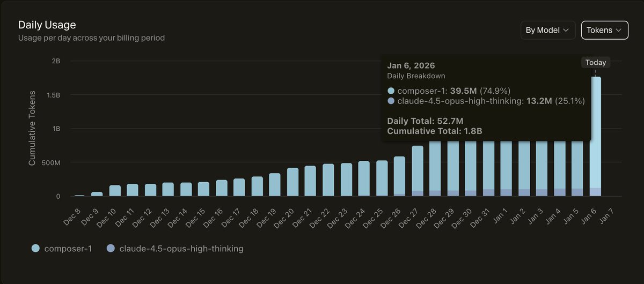The width and height of the screenshot is (644, 284).
Task: Click composer-1 39.5M tooltip row
Action: point(449,91)
